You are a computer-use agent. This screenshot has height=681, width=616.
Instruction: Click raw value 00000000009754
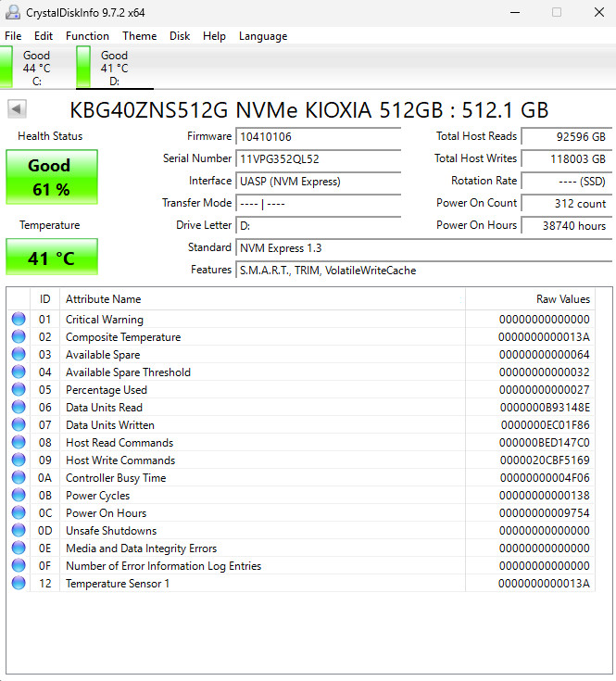pos(545,512)
